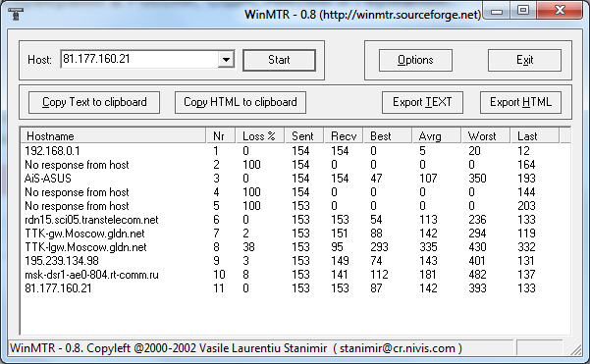Click Export HTML button
This screenshot has width=590, height=364.
tap(520, 102)
